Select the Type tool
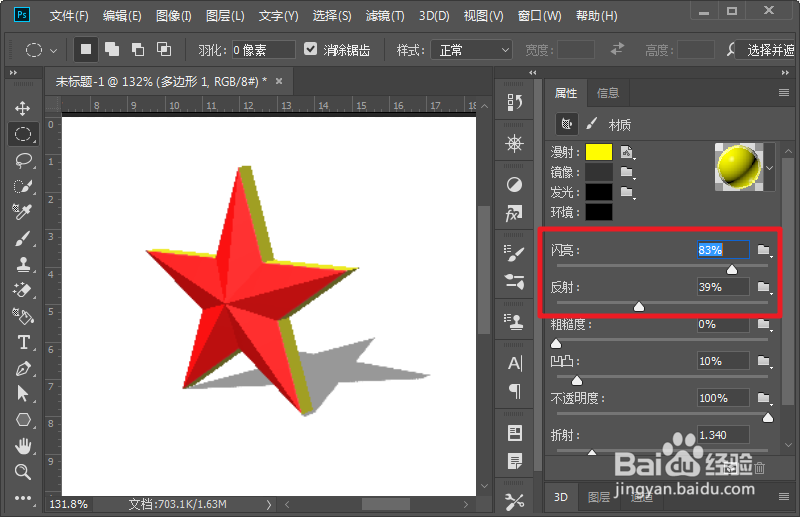 (x=23, y=342)
